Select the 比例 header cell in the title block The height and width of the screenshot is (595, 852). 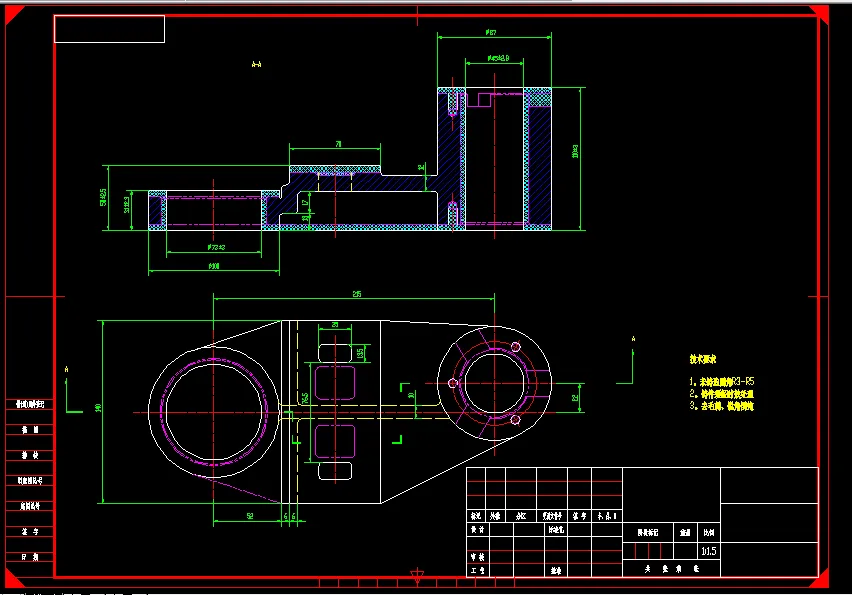pos(709,533)
